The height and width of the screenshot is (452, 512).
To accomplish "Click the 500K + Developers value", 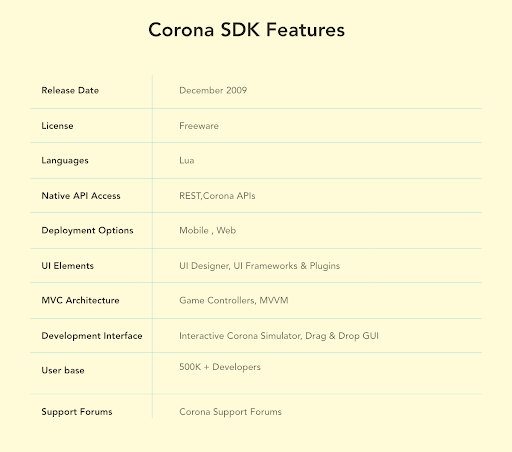I will click(220, 367).
